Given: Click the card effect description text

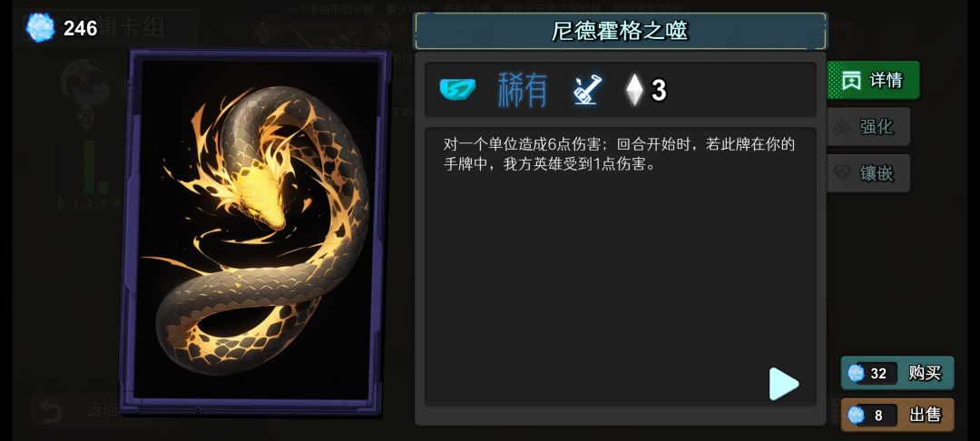Looking at the screenshot, I should pyautogui.click(x=619, y=155).
